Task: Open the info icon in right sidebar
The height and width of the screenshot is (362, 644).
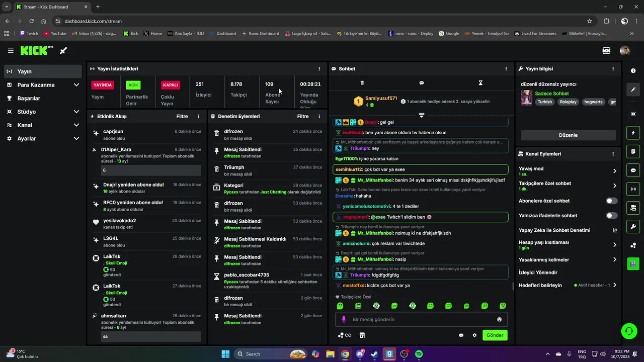Action: click(633, 71)
